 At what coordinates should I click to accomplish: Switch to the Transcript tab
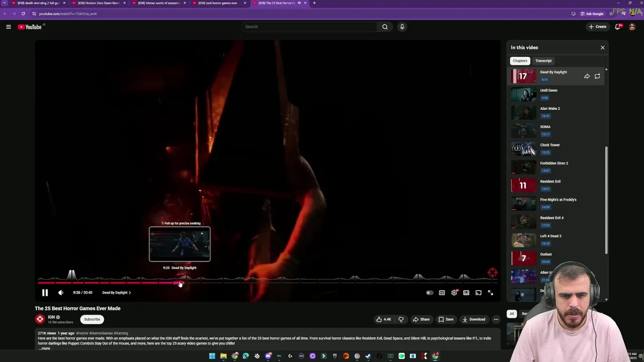coord(543,61)
